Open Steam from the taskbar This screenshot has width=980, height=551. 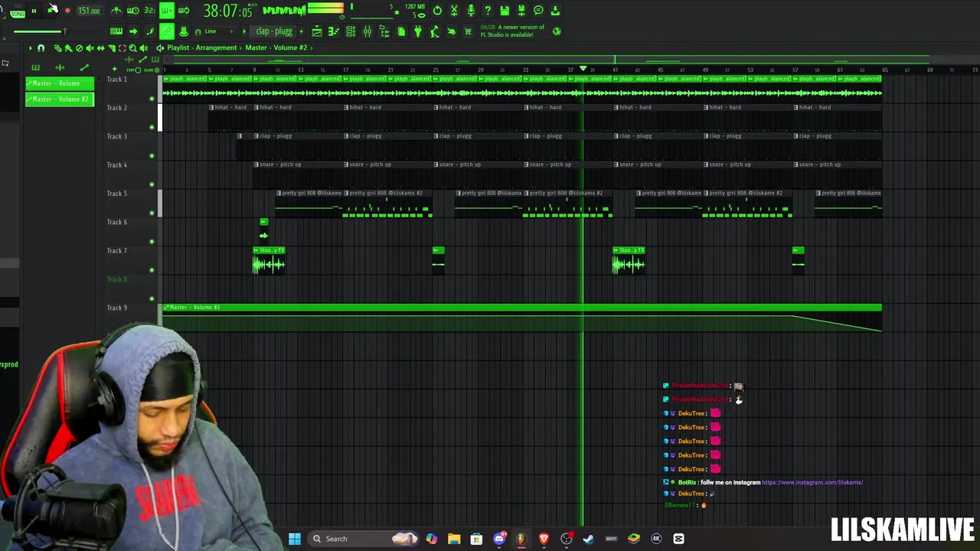(x=589, y=539)
